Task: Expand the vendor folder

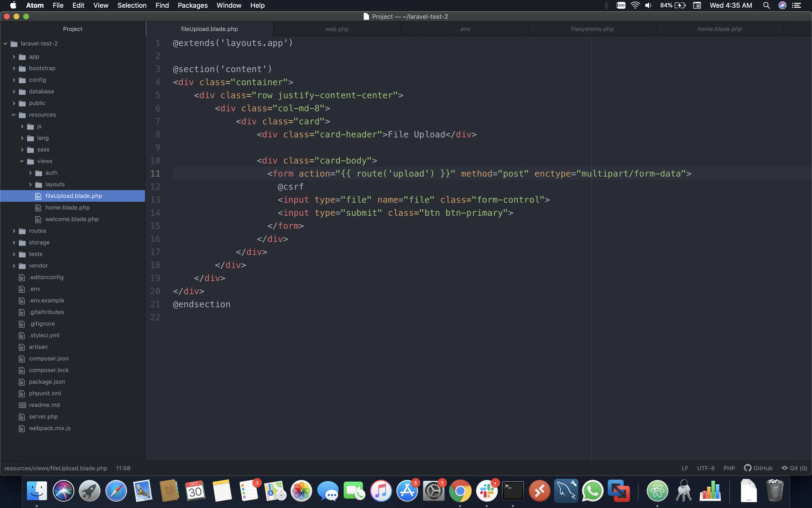Action: click(14, 266)
